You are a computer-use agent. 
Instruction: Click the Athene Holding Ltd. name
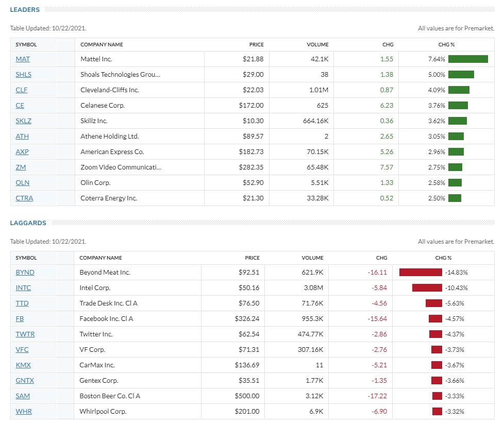[x=110, y=137]
